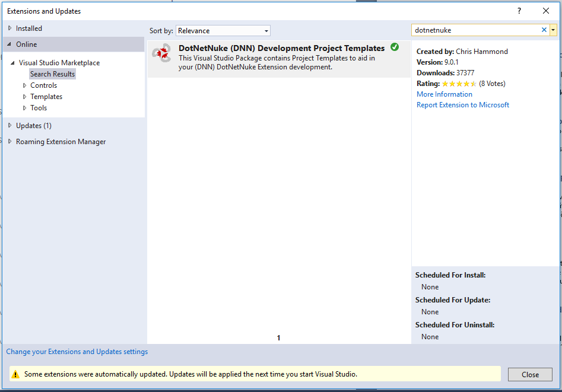Click the (8 Votes) text
The width and height of the screenshot is (562, 392).
coord(492,84)
